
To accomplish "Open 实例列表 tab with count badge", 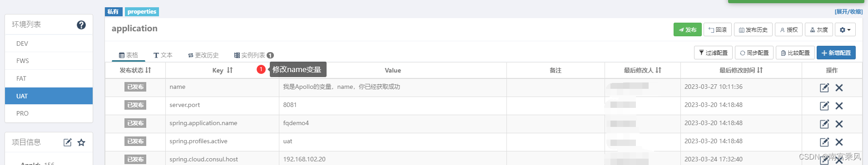I will point(253,55).
